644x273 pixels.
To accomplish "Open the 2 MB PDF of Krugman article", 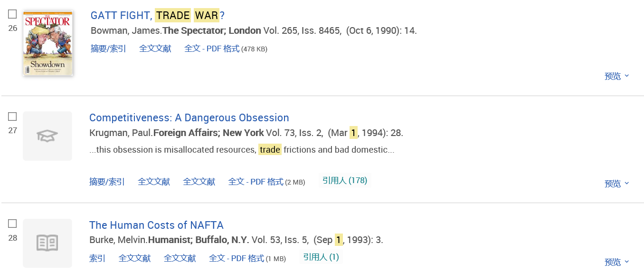I will coord(266,182).
